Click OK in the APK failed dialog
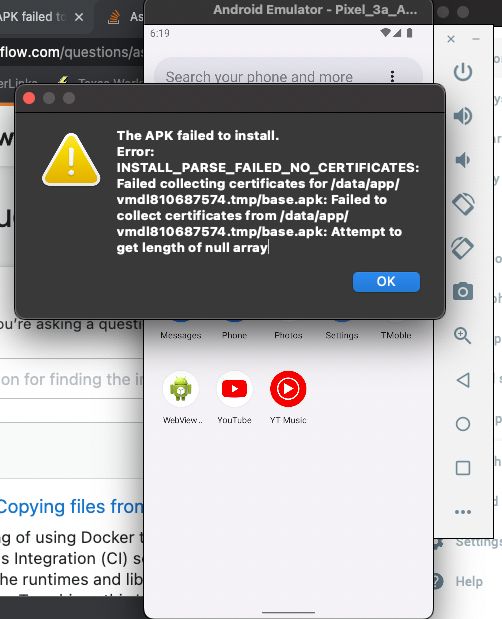The height and width of the screenshot is (619, 502). pyautogui.click(x=386, y=281)
